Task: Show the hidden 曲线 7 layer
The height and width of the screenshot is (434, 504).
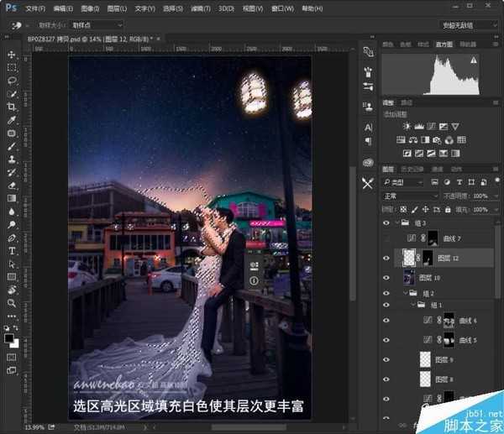Action: coord(386,238)
